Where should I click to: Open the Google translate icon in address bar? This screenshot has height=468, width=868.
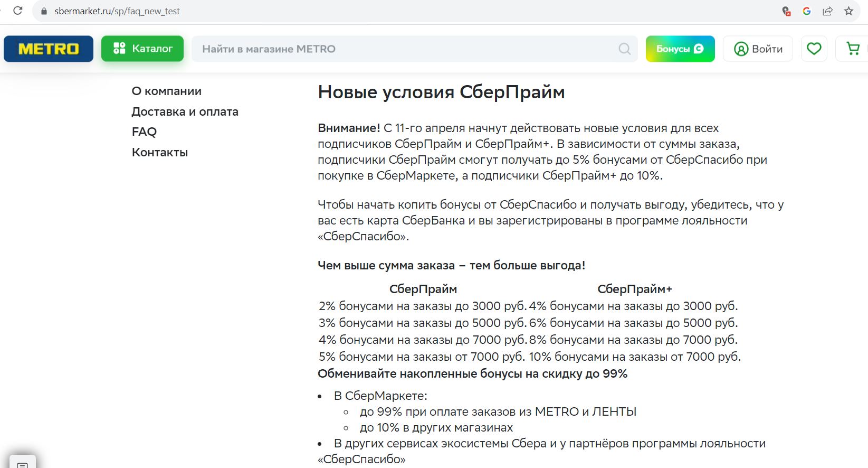tap(806, 11)
